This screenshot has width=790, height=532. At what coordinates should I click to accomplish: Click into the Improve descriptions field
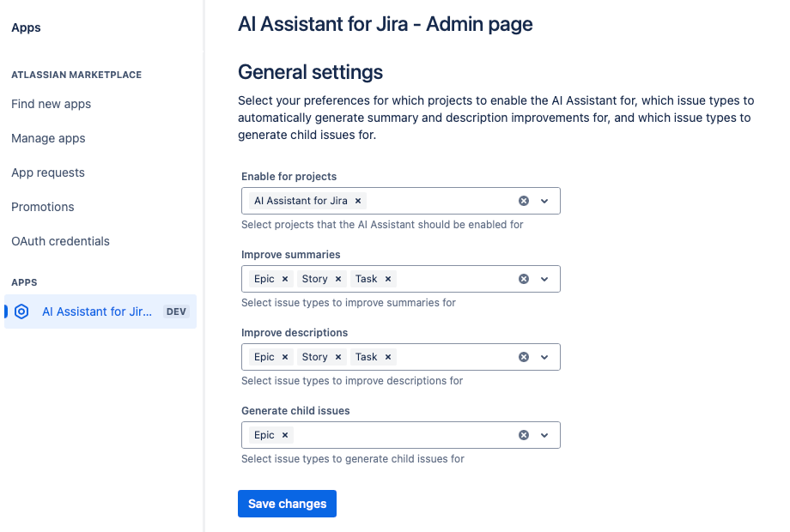point(400,357)
